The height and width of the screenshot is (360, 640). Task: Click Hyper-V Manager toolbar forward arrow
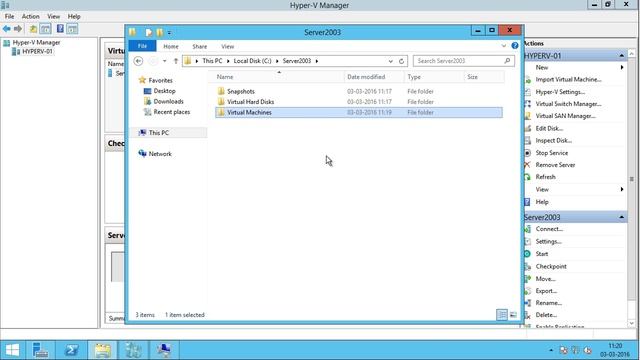click(18, 29)
